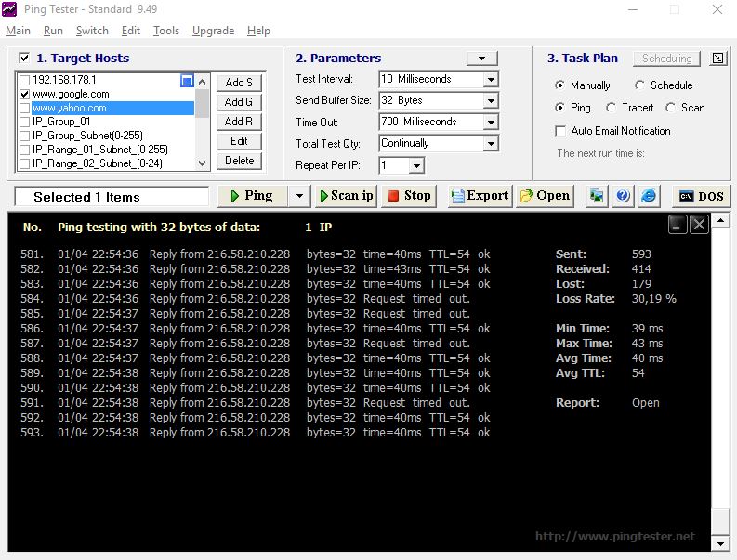Viewport: 737px width, 560px height.
Task: Check the IP_Group_Subnet(0-255) checkbox
Action: click(25, 136)
